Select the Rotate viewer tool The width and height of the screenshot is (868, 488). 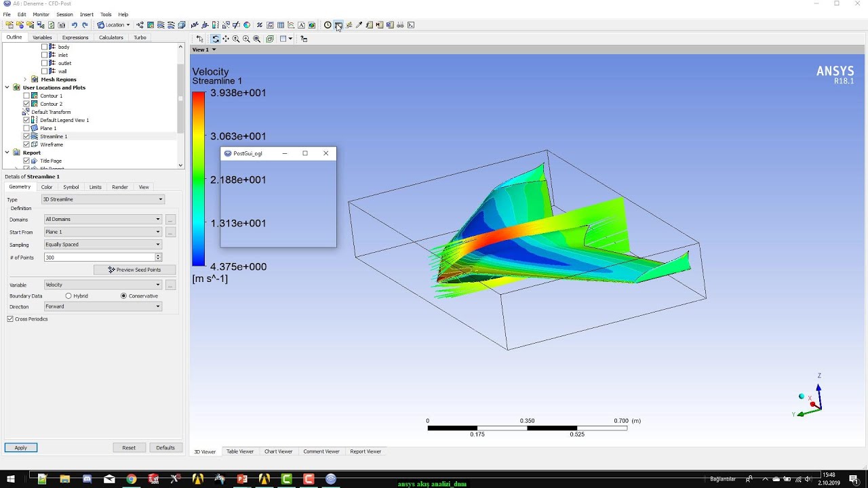click(x=215, y=39)
